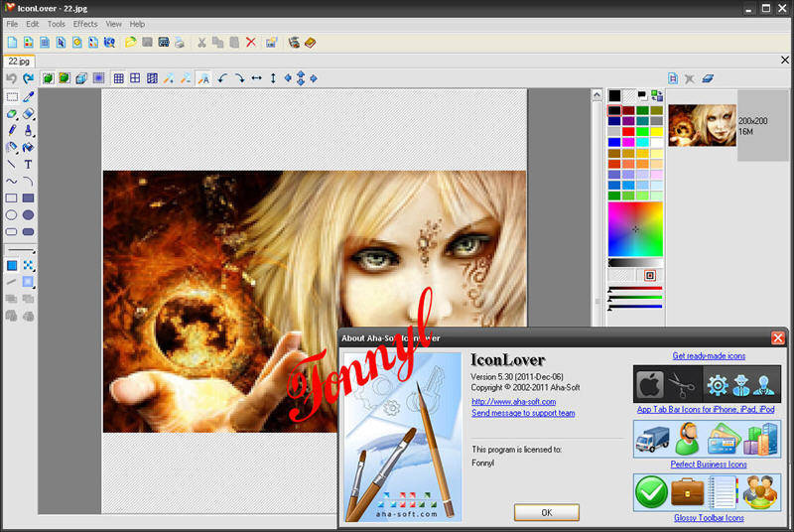Open the Perfect Business Icons link
This screenshot has width=794, height=532.
tap(709, 465)
